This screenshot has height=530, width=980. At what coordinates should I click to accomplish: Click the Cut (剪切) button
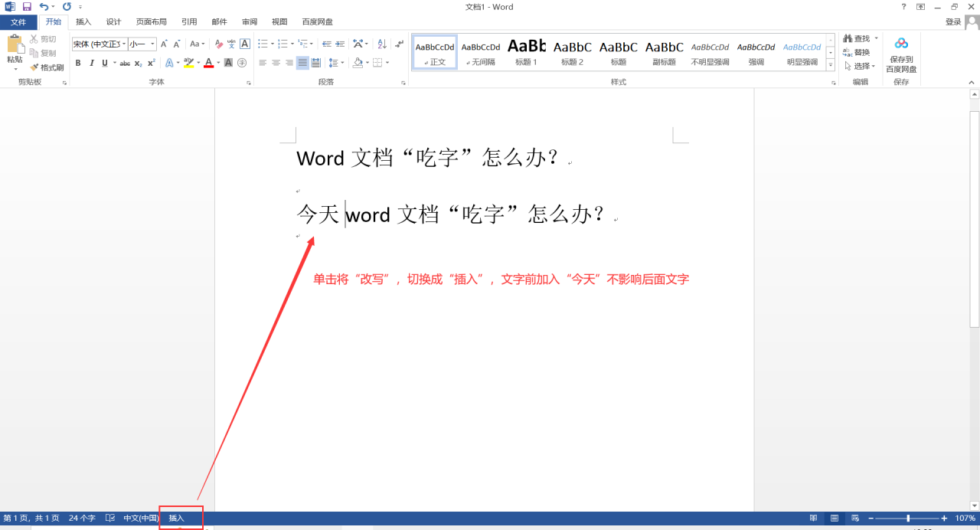click(43, 39)
